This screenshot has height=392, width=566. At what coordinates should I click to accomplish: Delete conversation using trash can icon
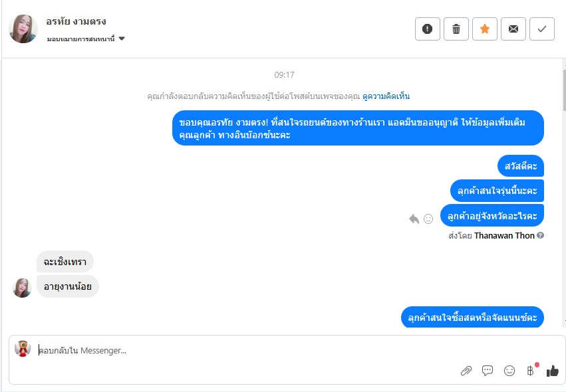(456, 29)
